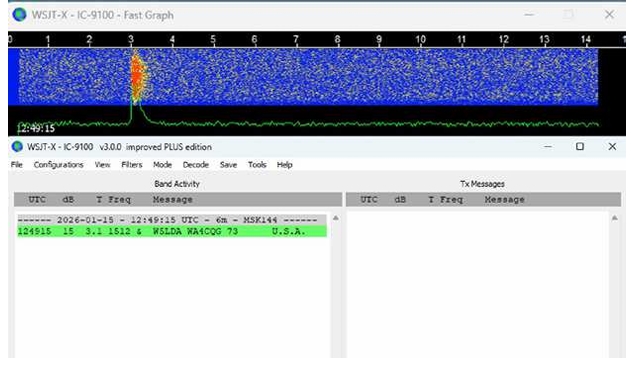Click the WSJT-X globe icon in main window title bar
The height and width of the screenshot is (366, 637).
(17, 147)
